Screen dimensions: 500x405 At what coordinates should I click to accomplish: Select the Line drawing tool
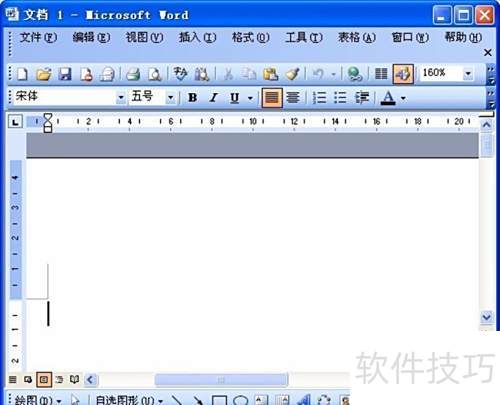pyautogui.click(x=177, y=399)
